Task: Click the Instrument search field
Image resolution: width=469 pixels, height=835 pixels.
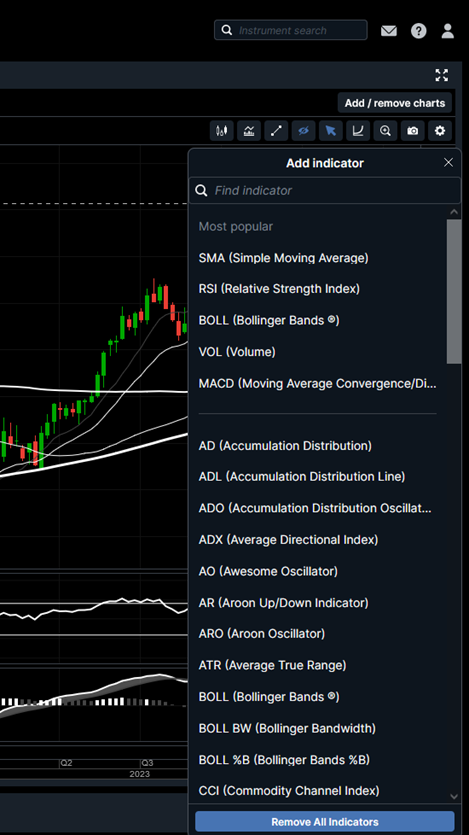Action: pyautogui.click(x=291, y=30)
